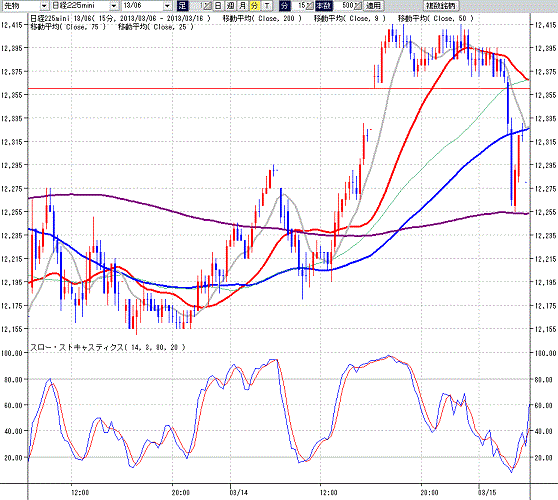This screenshot has height=500, width=558.
Task: Click the 移動平均( Close, 75 ) legend label
Action: (68, 27)
